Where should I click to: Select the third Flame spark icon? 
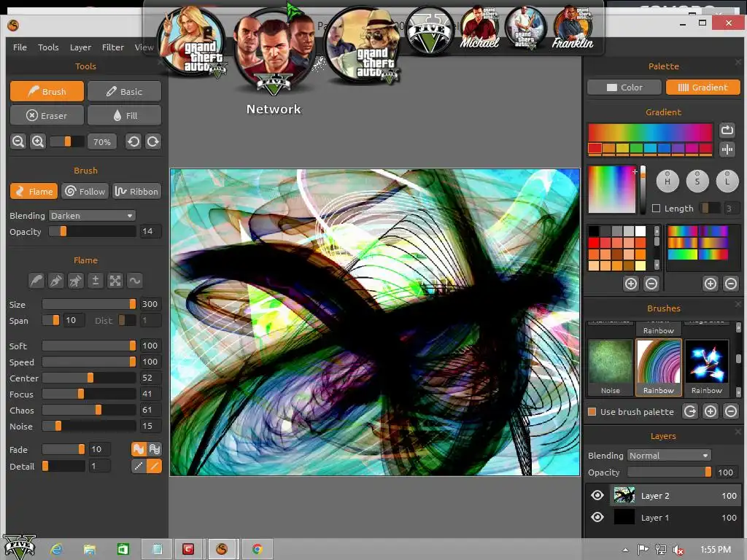(76, 281)
